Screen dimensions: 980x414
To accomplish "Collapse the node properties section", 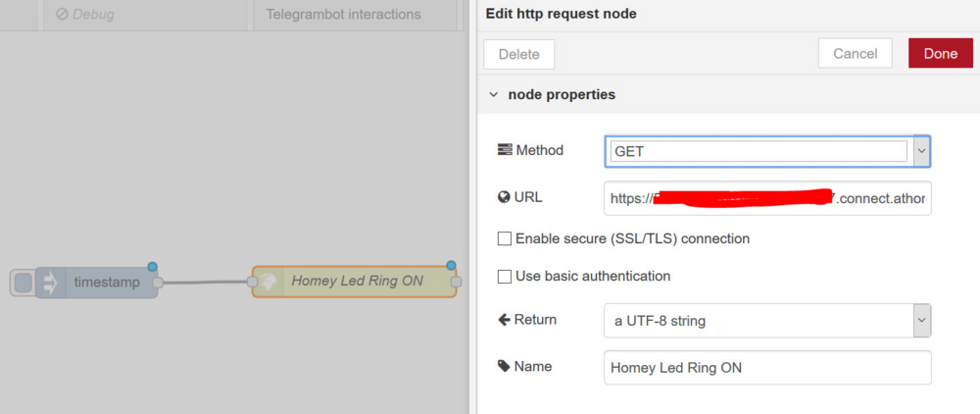I will click(494, 95).
